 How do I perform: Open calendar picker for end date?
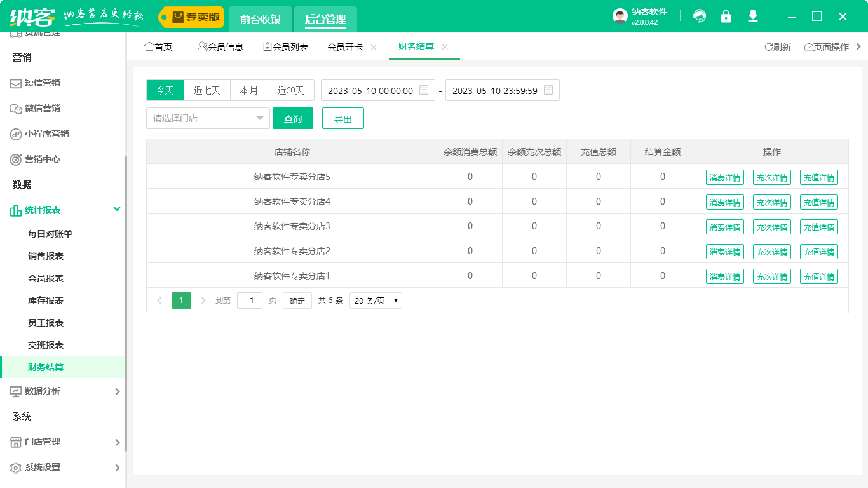coord(548,90)
